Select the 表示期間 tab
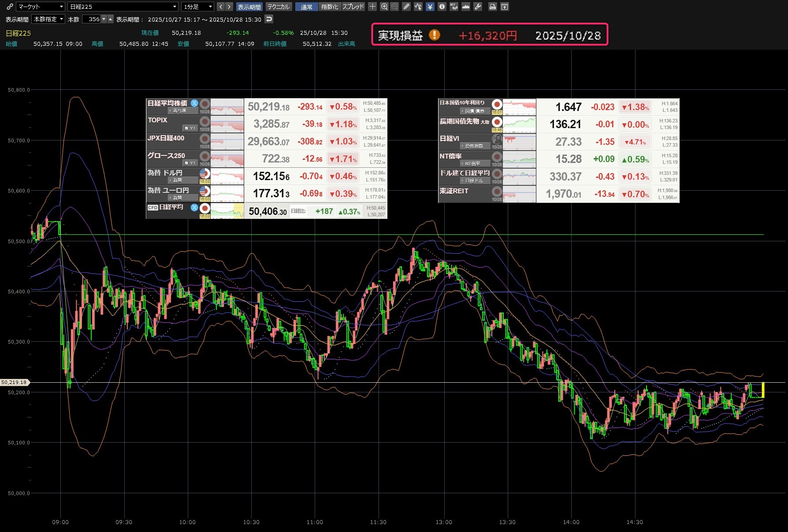Viewport: 788px width, 532px height. coord(249,7)
